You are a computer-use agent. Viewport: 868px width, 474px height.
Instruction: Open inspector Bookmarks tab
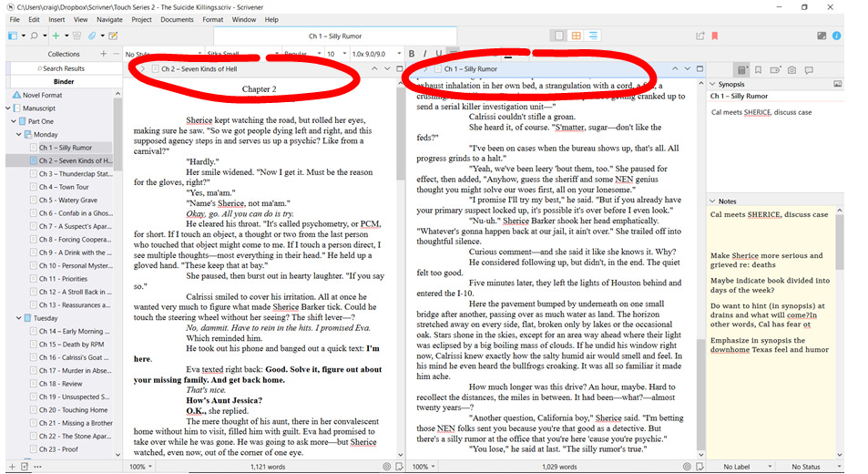click(759, 70)
